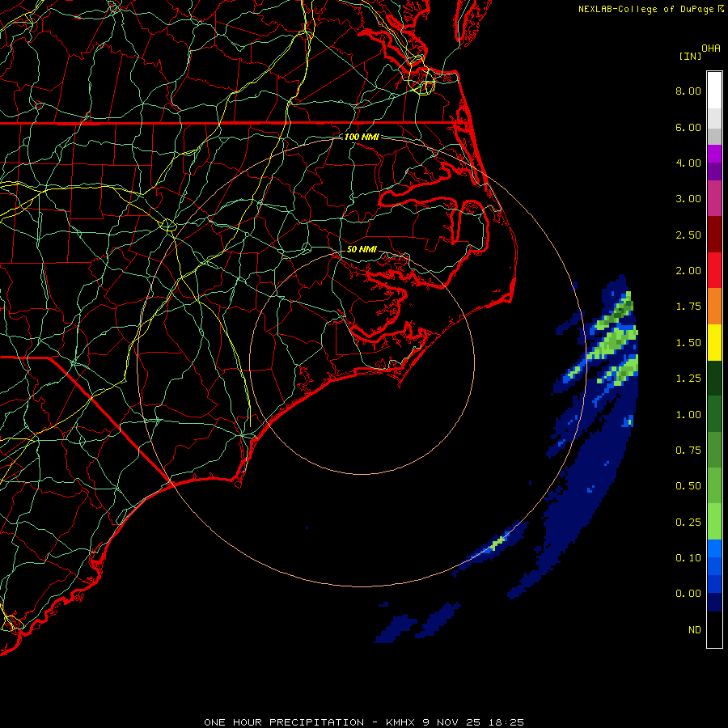
Task: Click the 8.00 legend value
Action: click(688, 91)
